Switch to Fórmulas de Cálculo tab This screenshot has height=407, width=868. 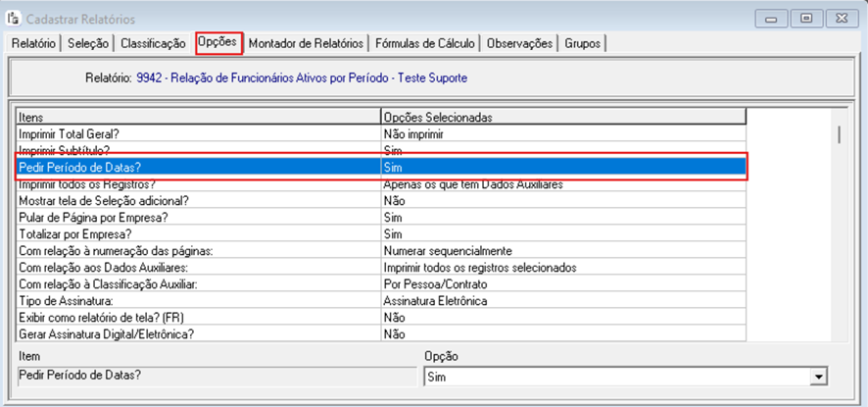pyautogui.click(x=425, y=43)
